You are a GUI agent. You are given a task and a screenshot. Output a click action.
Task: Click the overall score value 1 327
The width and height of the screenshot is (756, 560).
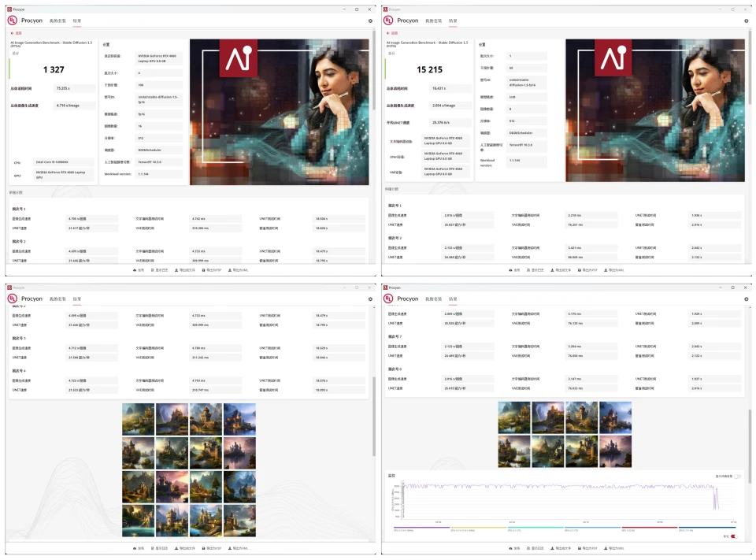(x=54, y=69)
